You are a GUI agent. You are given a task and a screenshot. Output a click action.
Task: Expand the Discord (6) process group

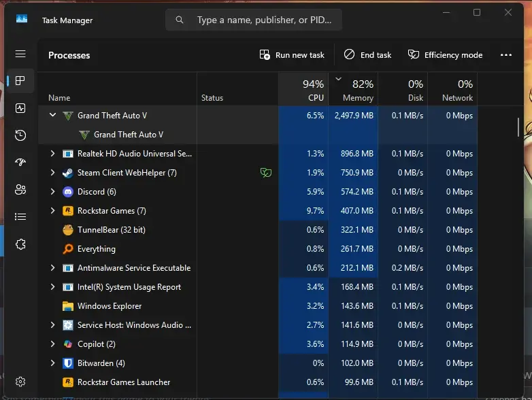point(52,191)
